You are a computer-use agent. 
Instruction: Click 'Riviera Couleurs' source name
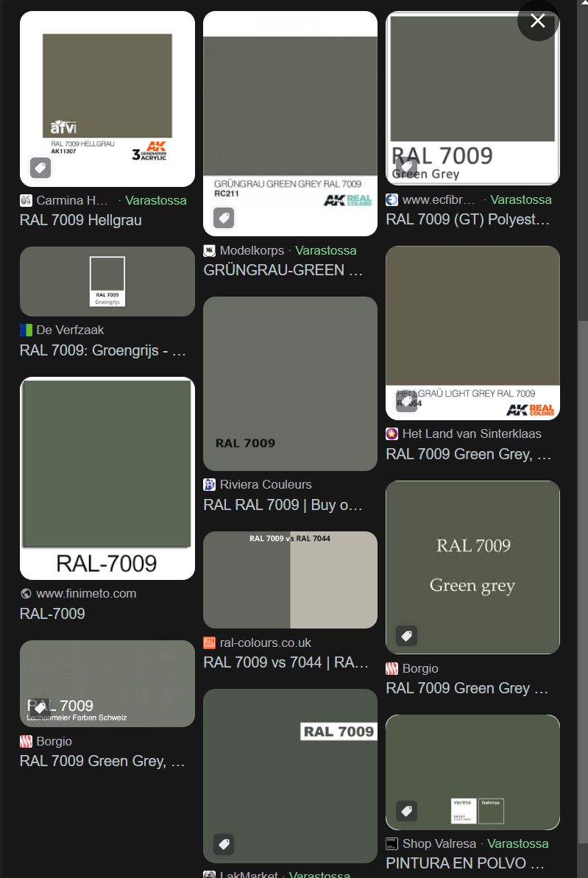coord(266,484)
